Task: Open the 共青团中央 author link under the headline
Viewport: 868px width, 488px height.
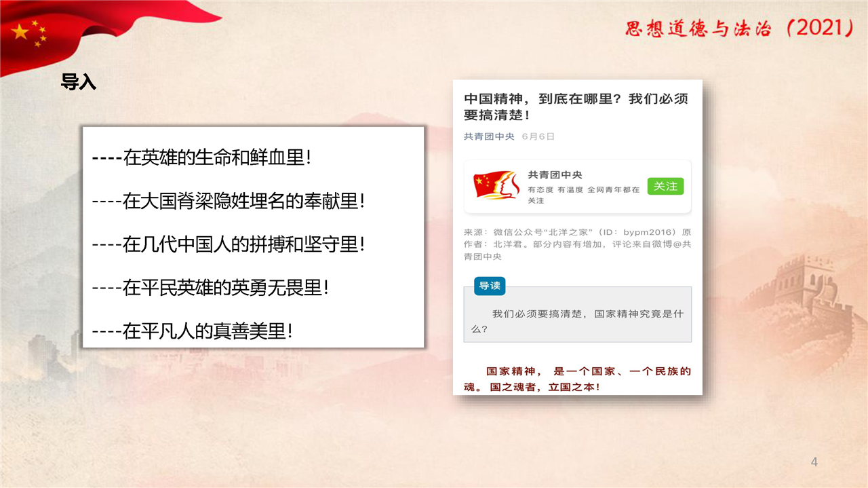Action: pos(489,136)
